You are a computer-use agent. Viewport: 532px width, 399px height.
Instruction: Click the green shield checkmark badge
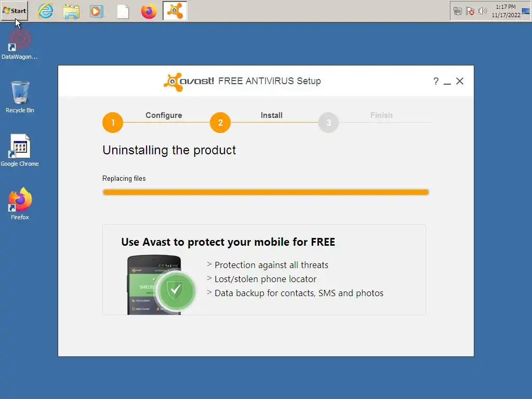(x=176, y=290)
